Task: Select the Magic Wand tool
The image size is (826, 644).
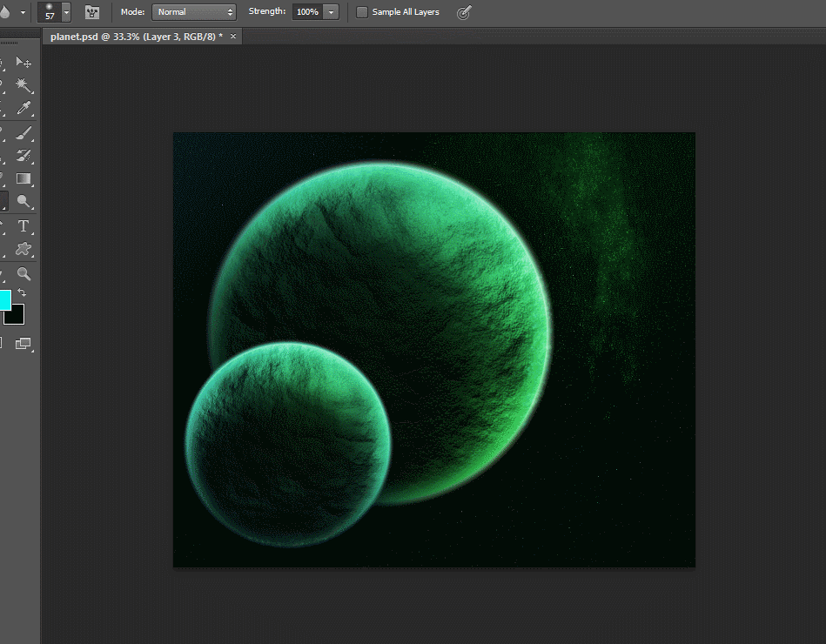Action: (24, 86)
